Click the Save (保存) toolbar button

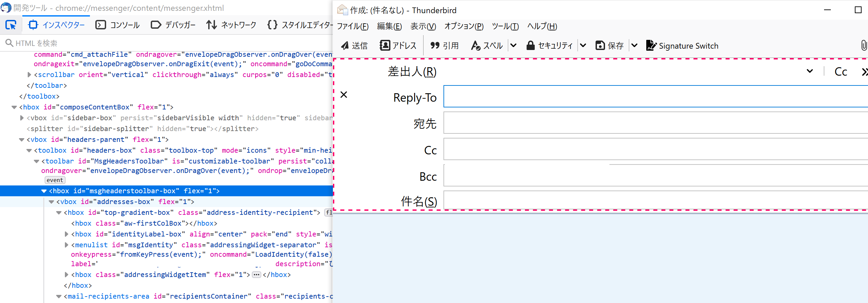(x=609, y=46)
